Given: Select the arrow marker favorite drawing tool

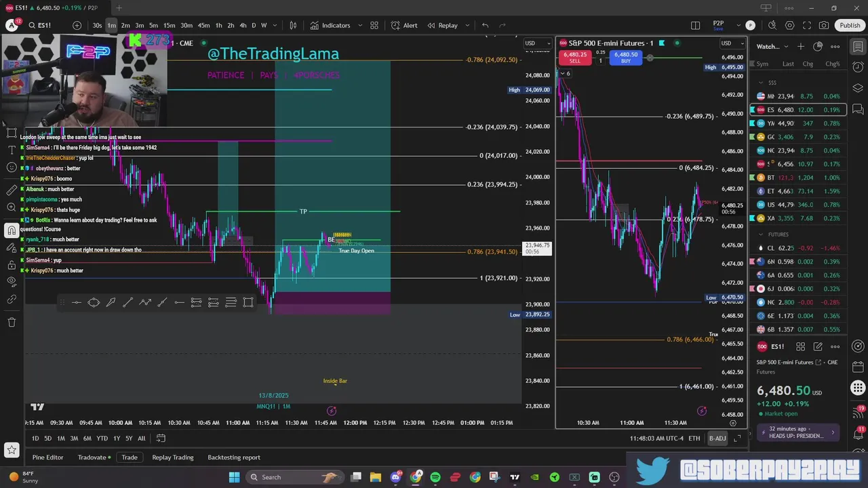Looking at the screenshot, I should point(111,302).
